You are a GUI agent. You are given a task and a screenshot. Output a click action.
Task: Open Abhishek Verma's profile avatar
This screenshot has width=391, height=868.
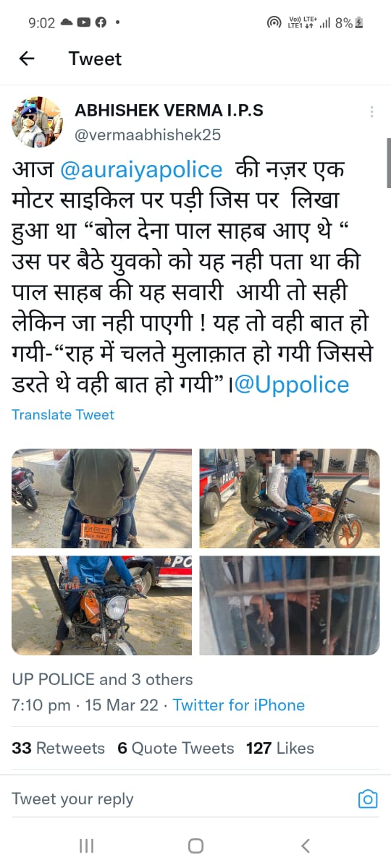37,122
